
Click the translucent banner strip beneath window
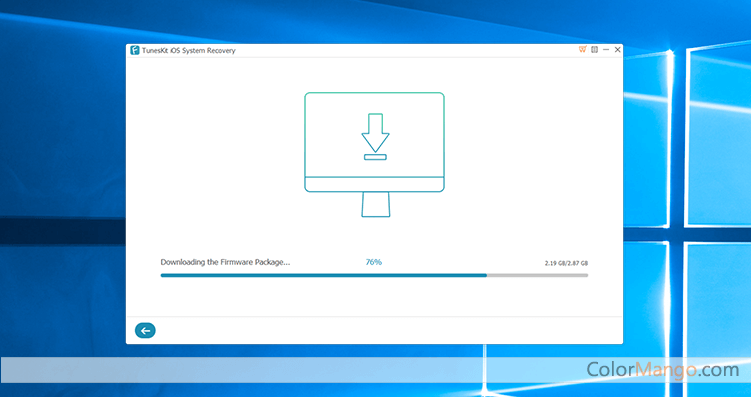pyautogui.click(x=376, y=370)
